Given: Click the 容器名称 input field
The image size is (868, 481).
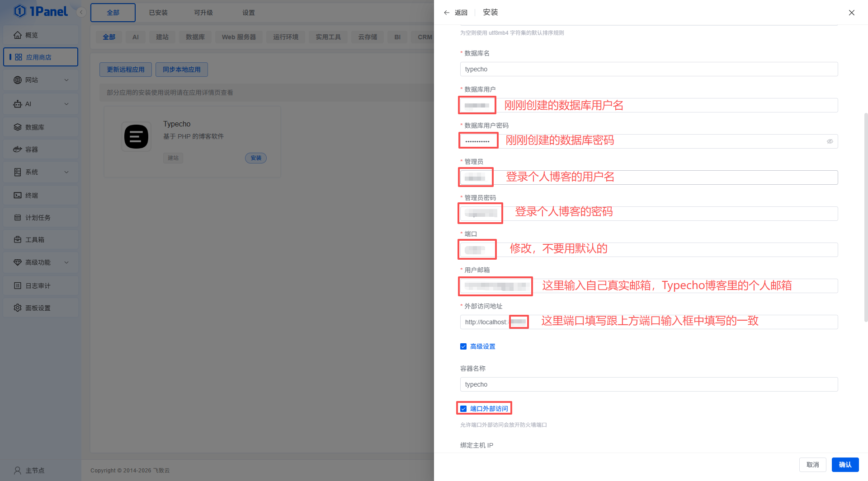Looking at the screenshot, I should pos(649,384).
